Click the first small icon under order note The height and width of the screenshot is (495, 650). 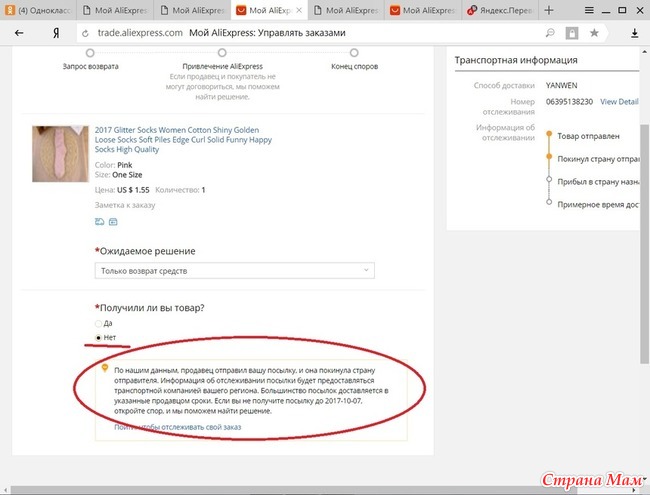[x=99, y=221]
